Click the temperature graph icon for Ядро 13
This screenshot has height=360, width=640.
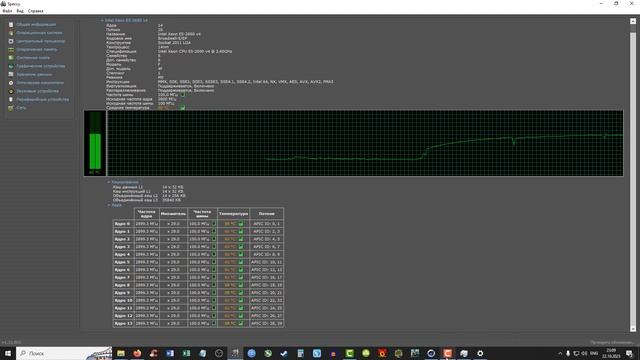click(x=241, y=323)
